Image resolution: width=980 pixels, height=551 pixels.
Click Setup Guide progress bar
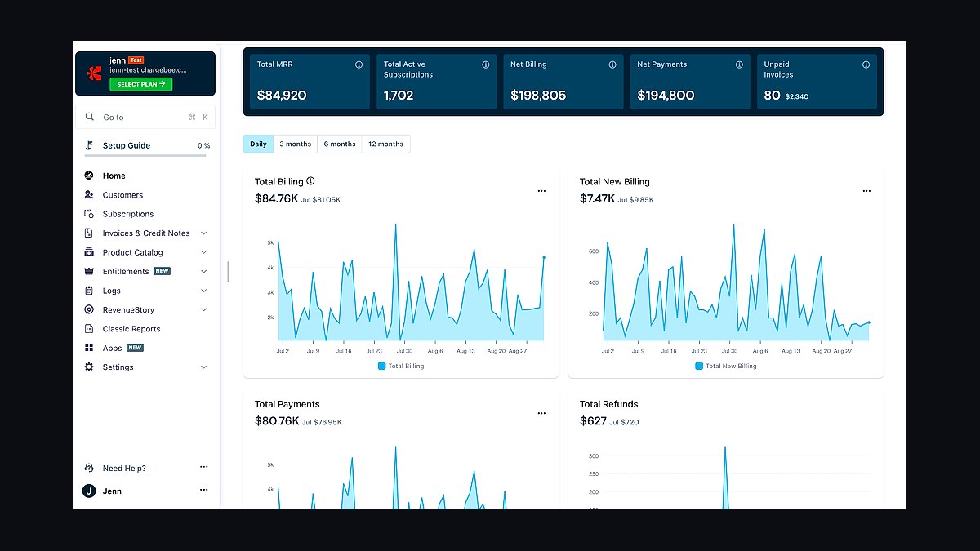145,155
